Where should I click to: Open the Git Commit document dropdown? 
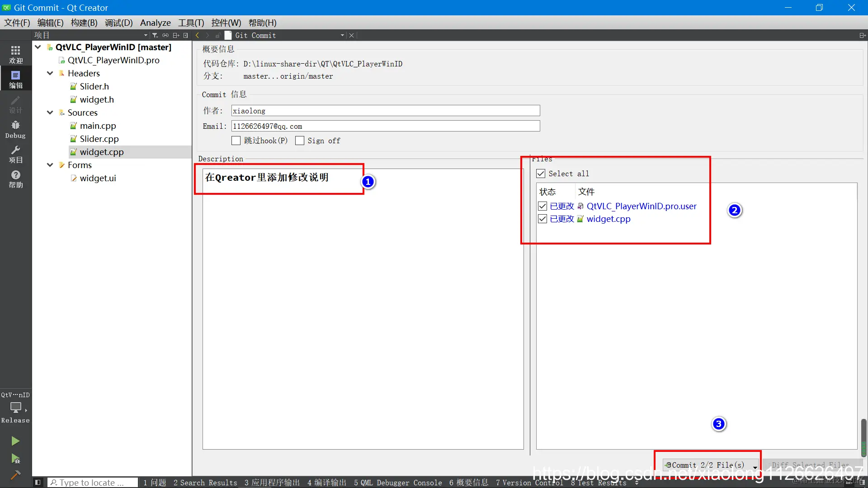[342, 35]
